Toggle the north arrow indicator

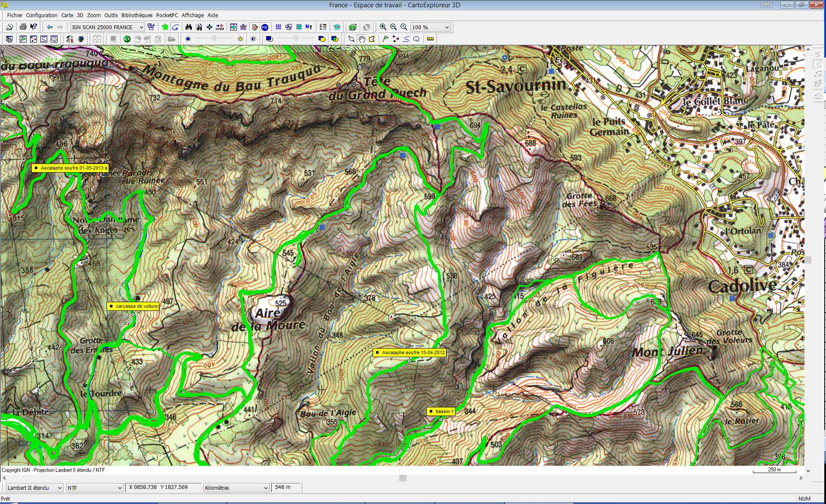click(x=309, y=27)
